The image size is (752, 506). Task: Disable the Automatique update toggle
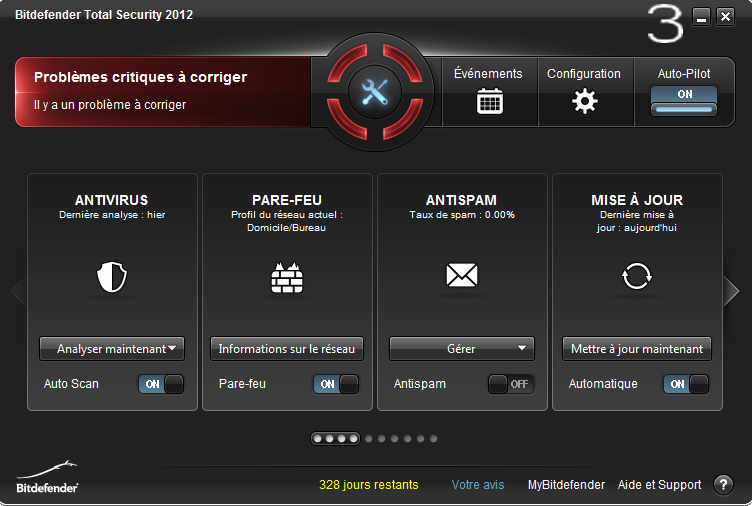click(x=686, y=384)
